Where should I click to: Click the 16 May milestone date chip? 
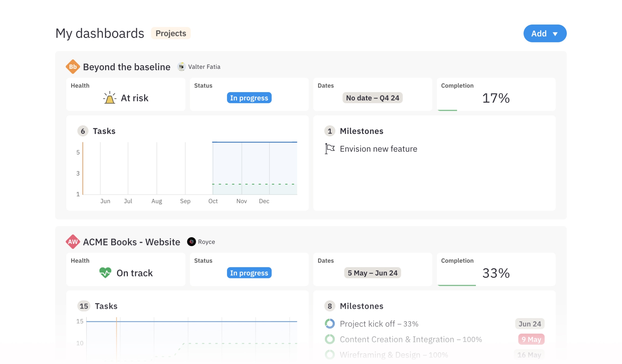(529, 355)
